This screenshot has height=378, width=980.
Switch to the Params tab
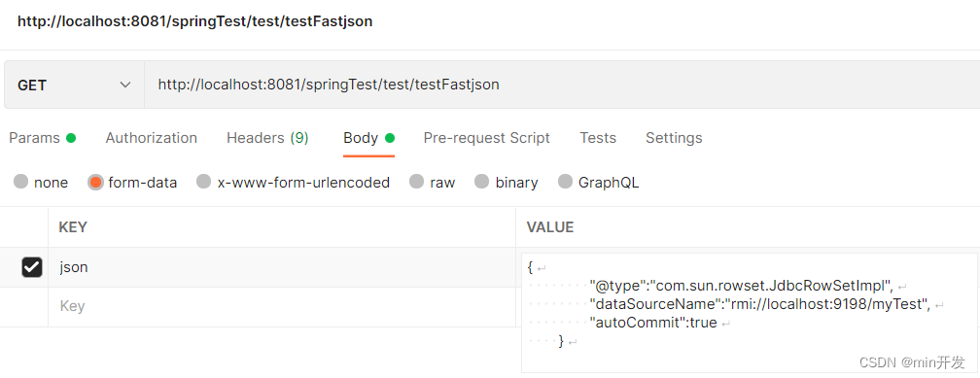pyautogui.click(x=42, y=138)
